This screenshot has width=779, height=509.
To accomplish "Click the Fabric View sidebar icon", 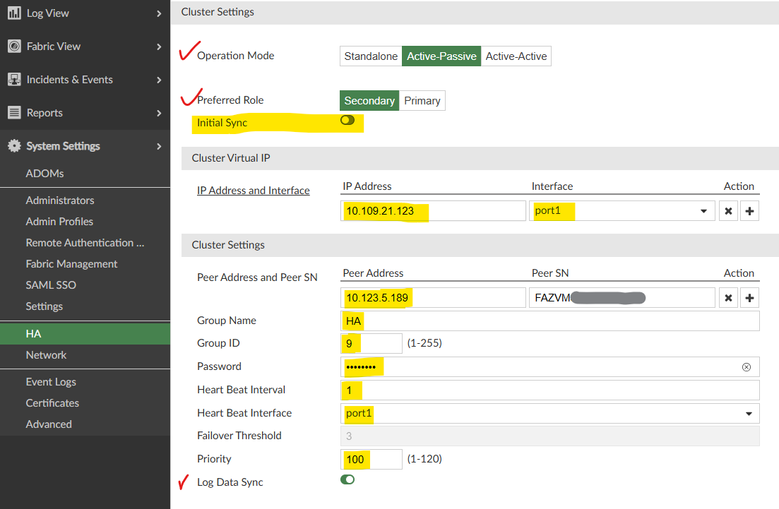I will [14, 46].
